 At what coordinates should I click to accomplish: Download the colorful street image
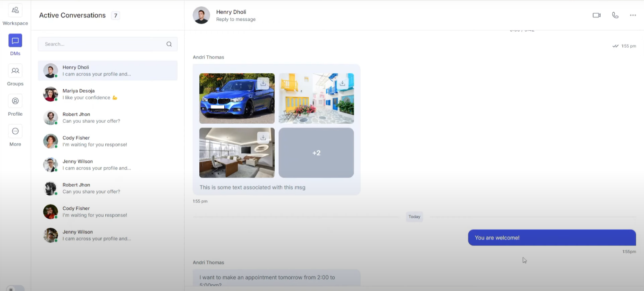click(342, 84)
